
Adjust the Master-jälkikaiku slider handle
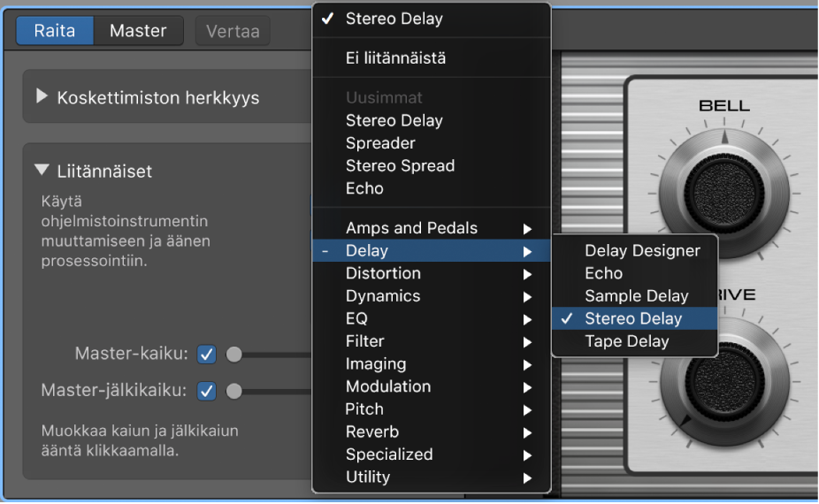click(x=234, y=390)
